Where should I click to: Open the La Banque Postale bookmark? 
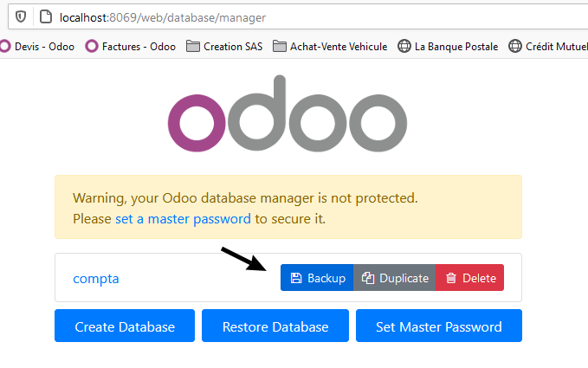pos(448,47)
